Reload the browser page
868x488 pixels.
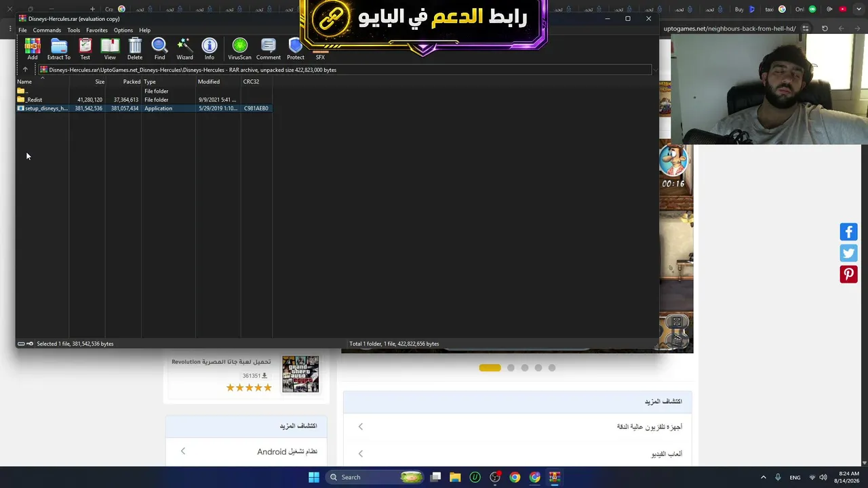click(825, 28)
